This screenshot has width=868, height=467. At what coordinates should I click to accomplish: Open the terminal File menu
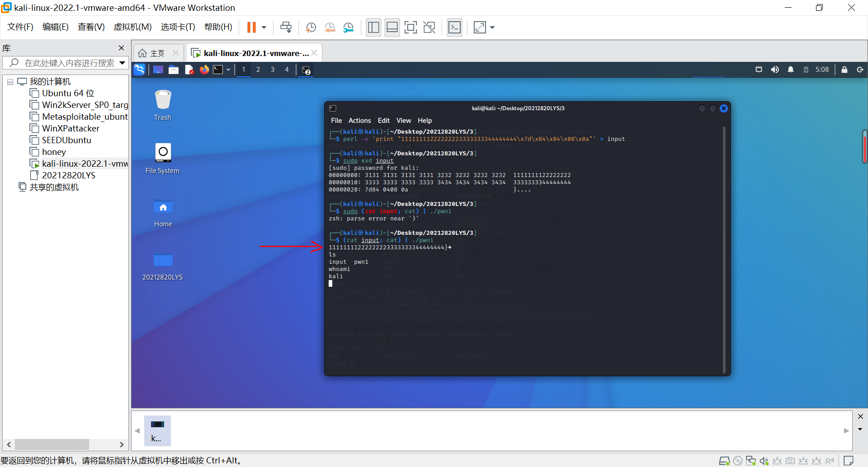tap(336, 121)
